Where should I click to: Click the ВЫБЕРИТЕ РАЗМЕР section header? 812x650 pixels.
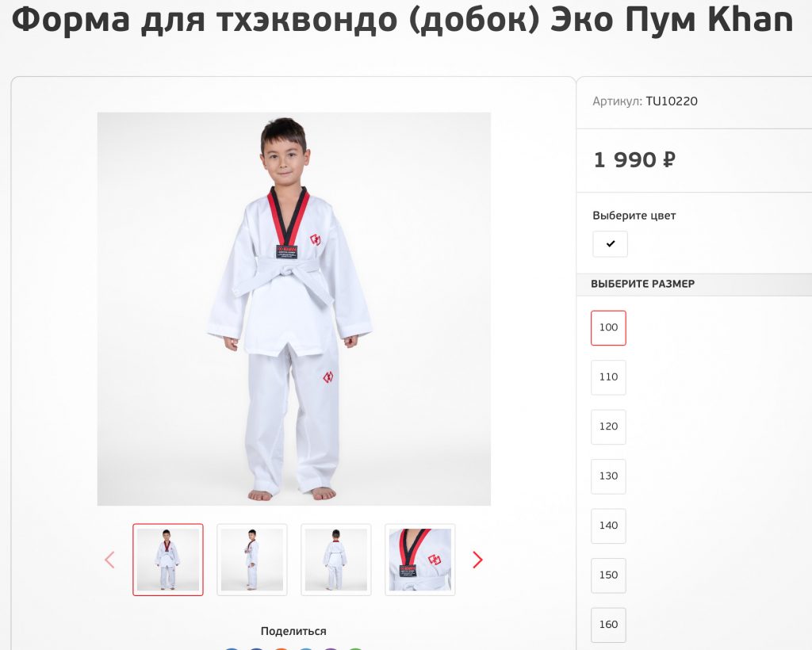(x=642, y=284)
